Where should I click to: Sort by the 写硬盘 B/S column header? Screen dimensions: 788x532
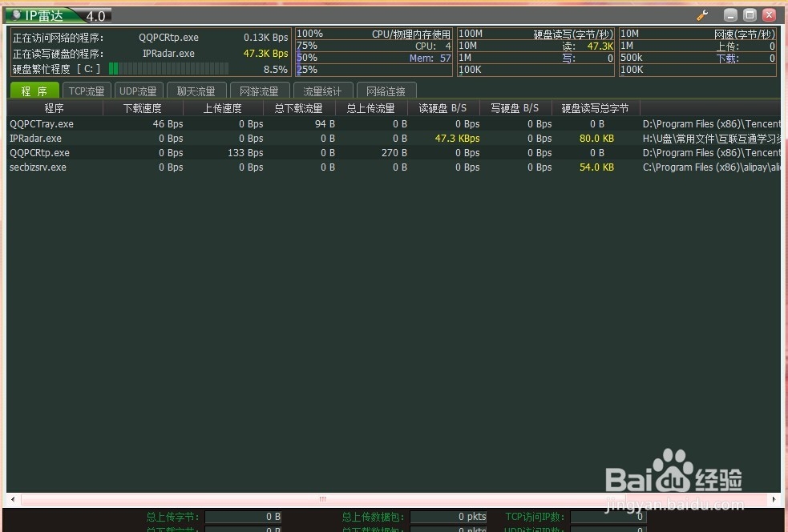pyautogui.click(x=515, y=108)
